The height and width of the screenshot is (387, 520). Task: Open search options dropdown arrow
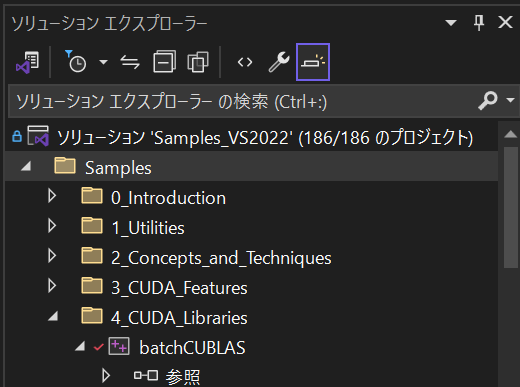[x=510, y=100]
